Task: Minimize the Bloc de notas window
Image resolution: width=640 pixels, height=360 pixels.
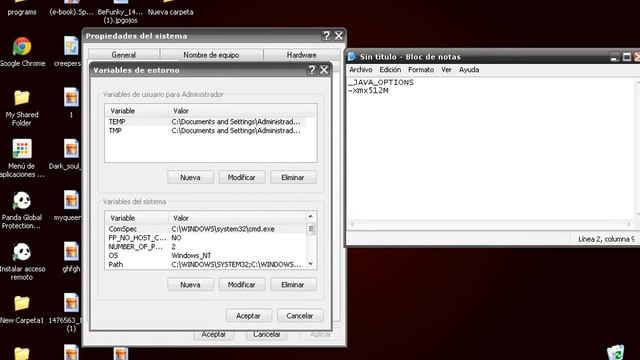Action: pos(614,57)
